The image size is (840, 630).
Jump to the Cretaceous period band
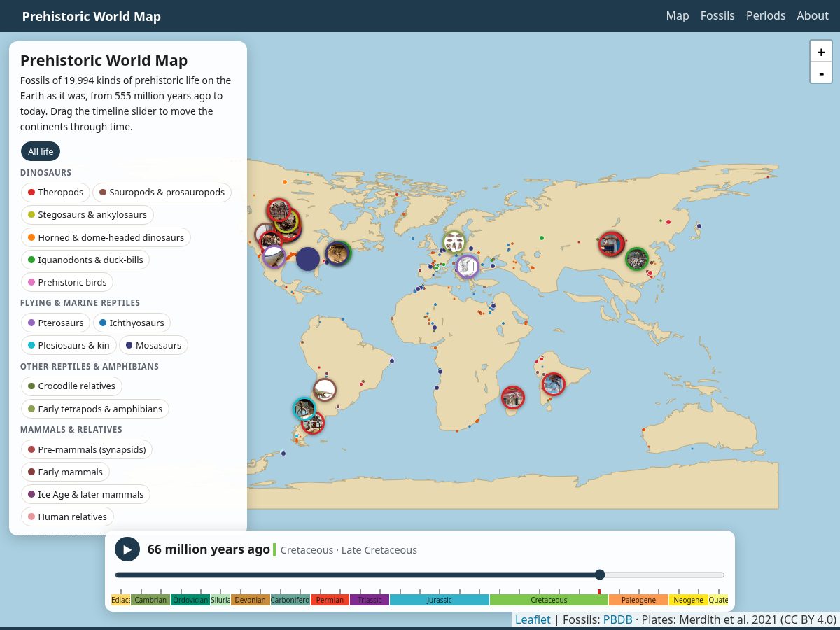[x=549, y=600]
